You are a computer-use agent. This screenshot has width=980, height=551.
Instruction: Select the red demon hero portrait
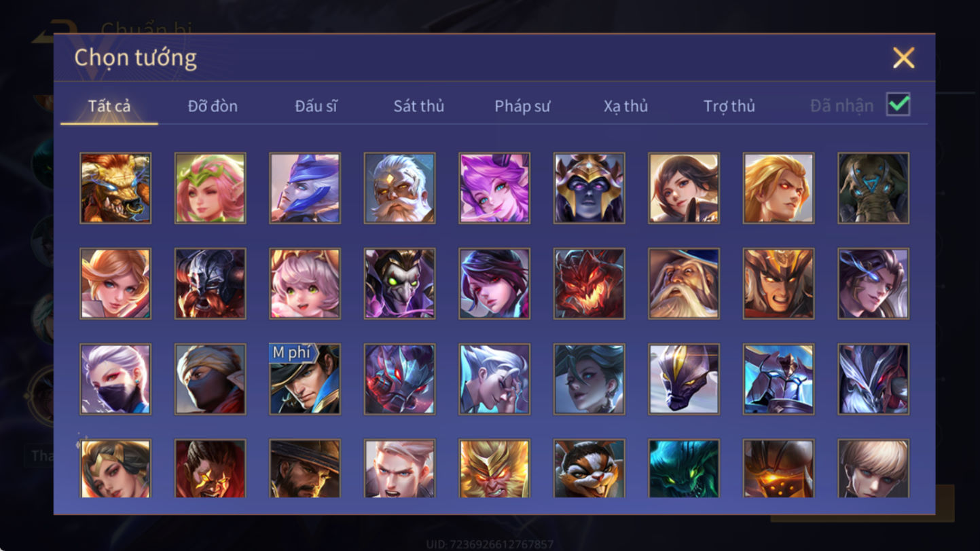click(x=589, y=284)
